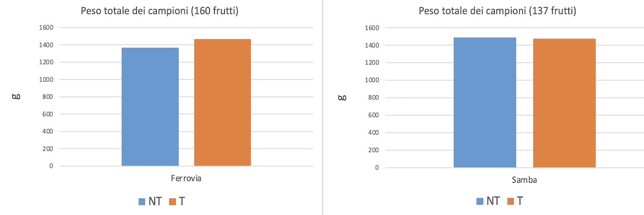Screen dimensions: 644x215
Task: Select the orange T bar in Samba chart
Action: pyautogui.click(x=564, y=103)
